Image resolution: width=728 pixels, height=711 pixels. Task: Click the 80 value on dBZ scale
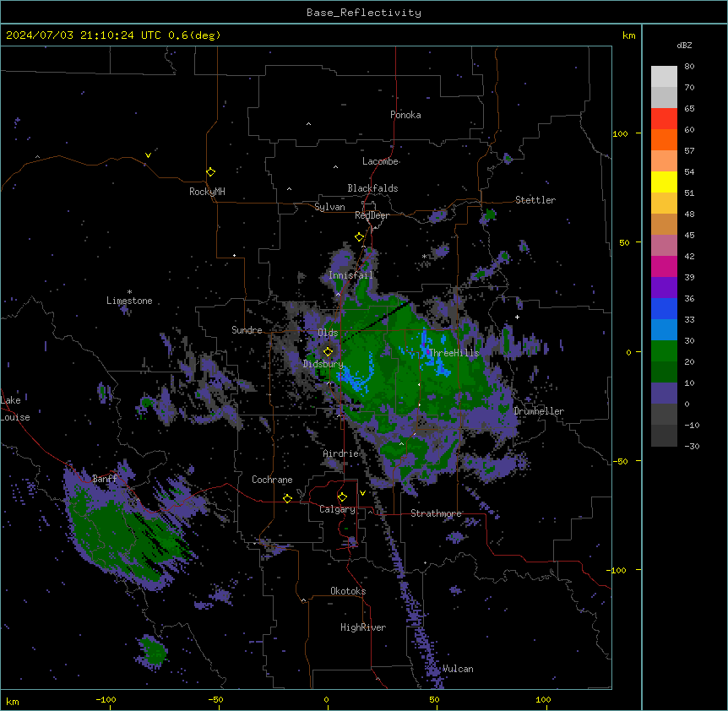point(689,67)
